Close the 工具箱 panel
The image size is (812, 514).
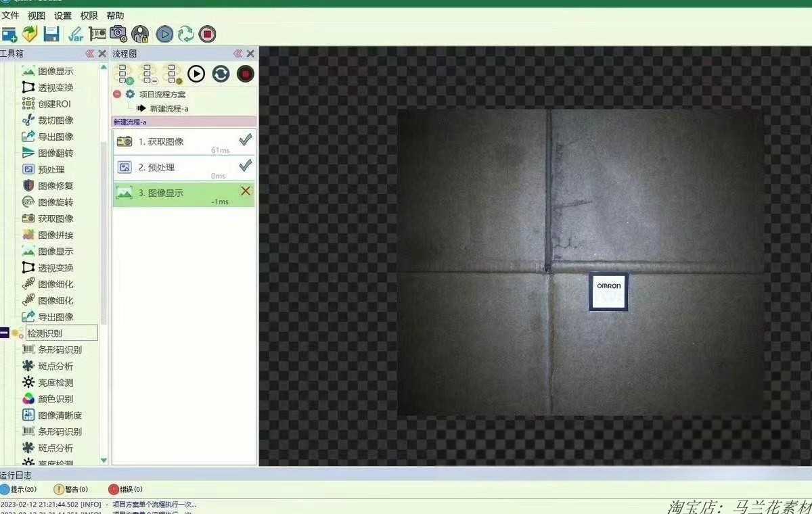[x=102, y=53]
